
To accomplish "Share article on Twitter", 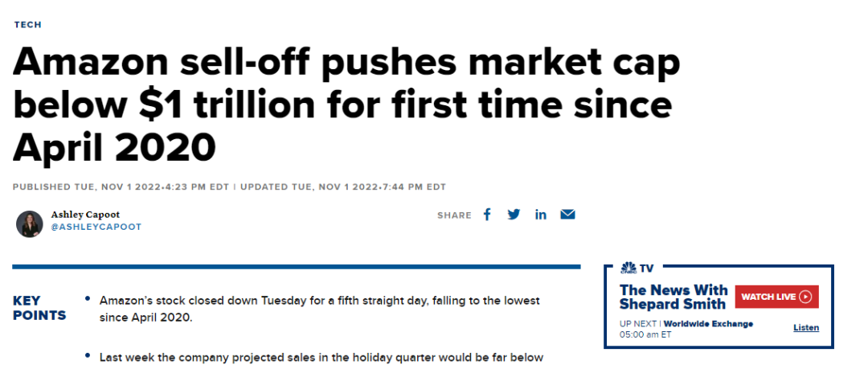I will click(x=514, y=215).
